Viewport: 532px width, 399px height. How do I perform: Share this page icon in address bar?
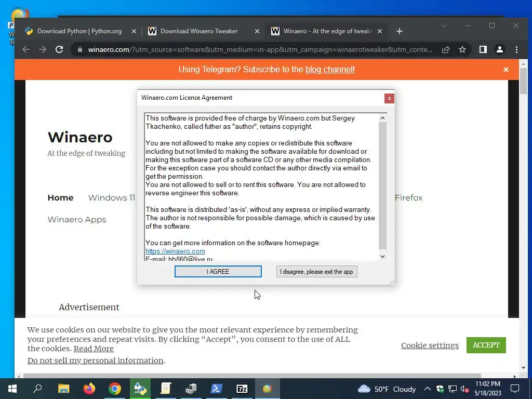[446, 49]
